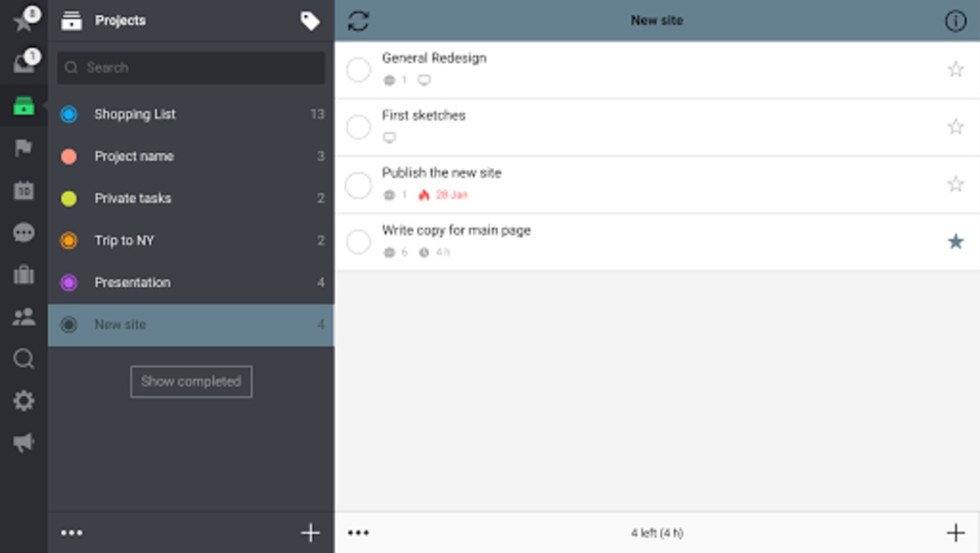This screenshot has width=980, height=553.
Task: Open project list more options dots
Action: [72, 533]
